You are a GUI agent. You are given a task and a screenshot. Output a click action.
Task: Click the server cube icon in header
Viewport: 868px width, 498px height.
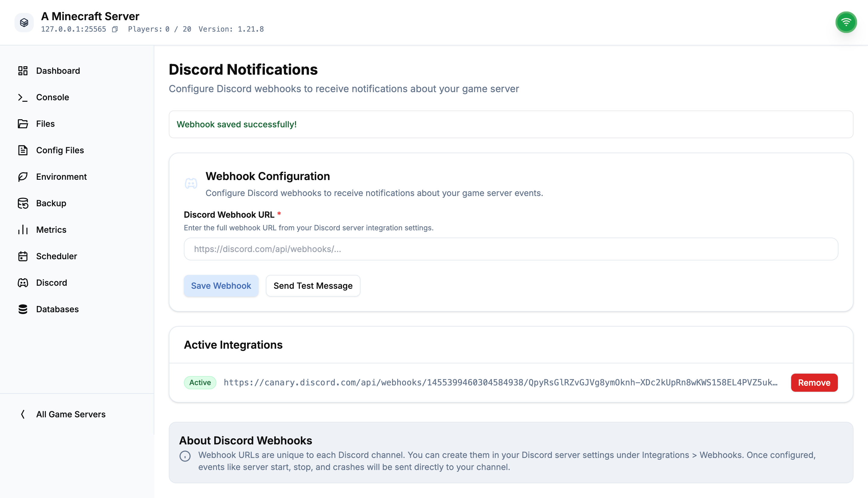pyautogui.click(x=24, y=23)
